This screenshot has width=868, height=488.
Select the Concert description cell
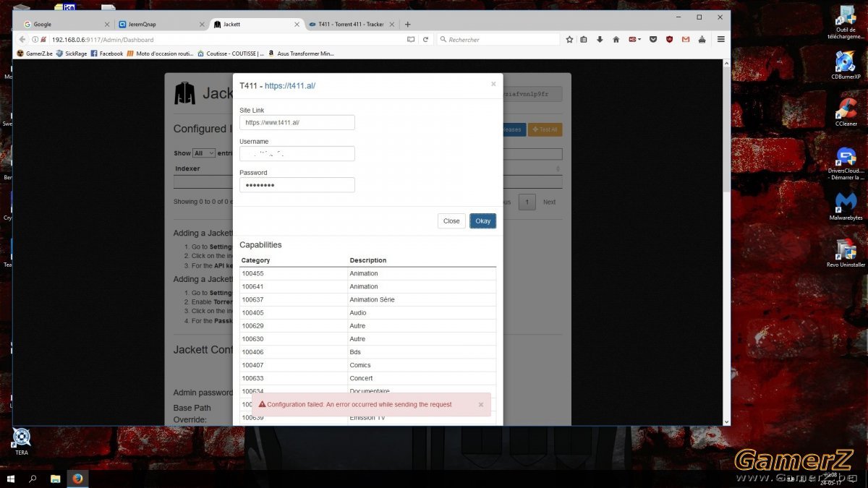(422, 377)
